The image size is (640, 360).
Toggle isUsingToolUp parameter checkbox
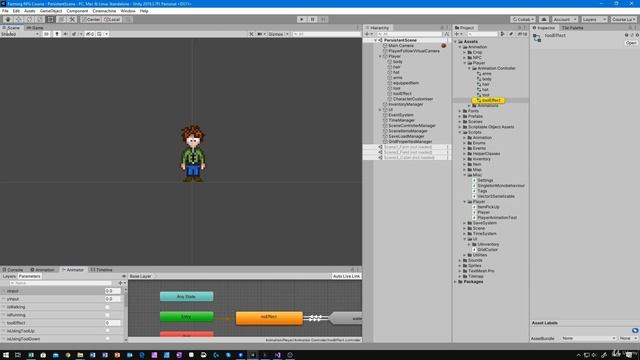[107, 331]
